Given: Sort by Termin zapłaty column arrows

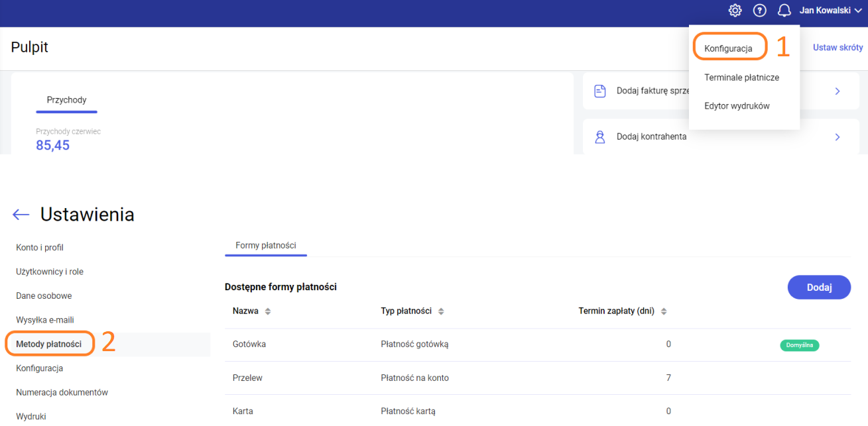Looking at the screenshot, I should (x=664, y=311).
